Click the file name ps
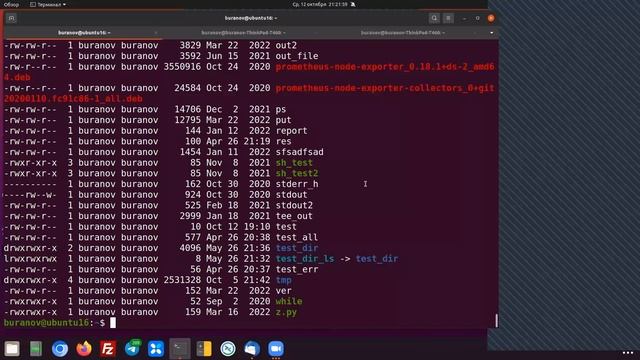Image resolution: width=640 pixels, height=360 pixels. tap(281, 109)
